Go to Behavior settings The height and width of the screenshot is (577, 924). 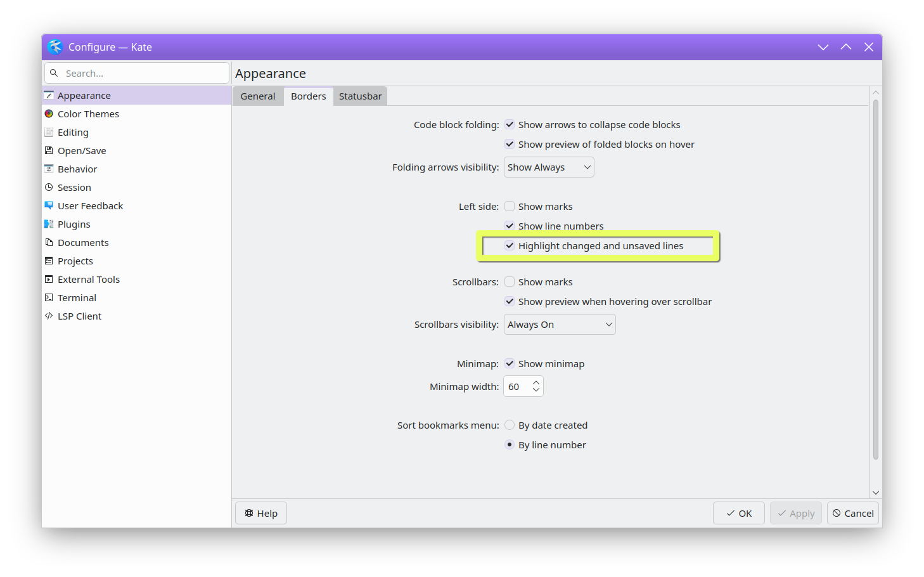pos(137,169)
